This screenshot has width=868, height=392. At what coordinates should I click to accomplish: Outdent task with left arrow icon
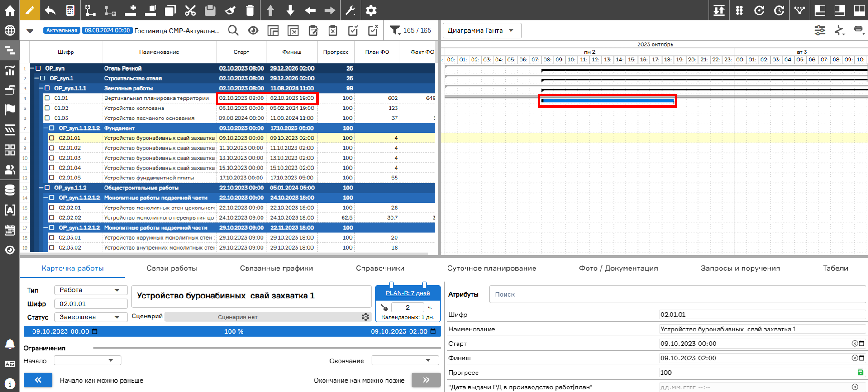[x=310, y=10]
